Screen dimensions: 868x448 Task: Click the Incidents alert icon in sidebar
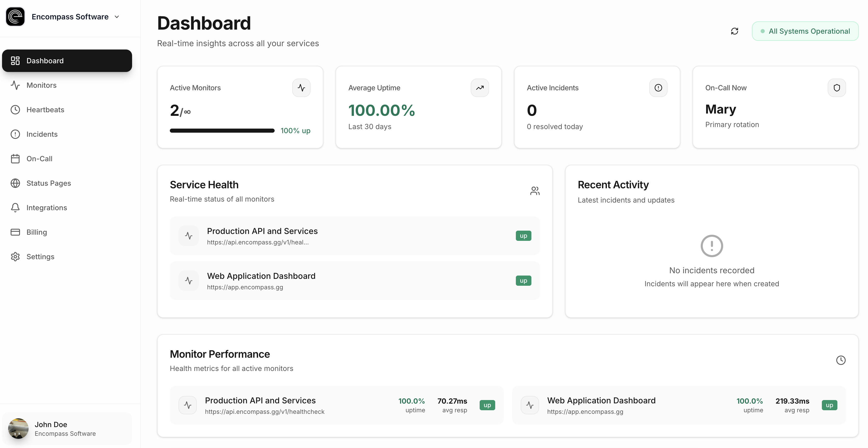point(16,134)
